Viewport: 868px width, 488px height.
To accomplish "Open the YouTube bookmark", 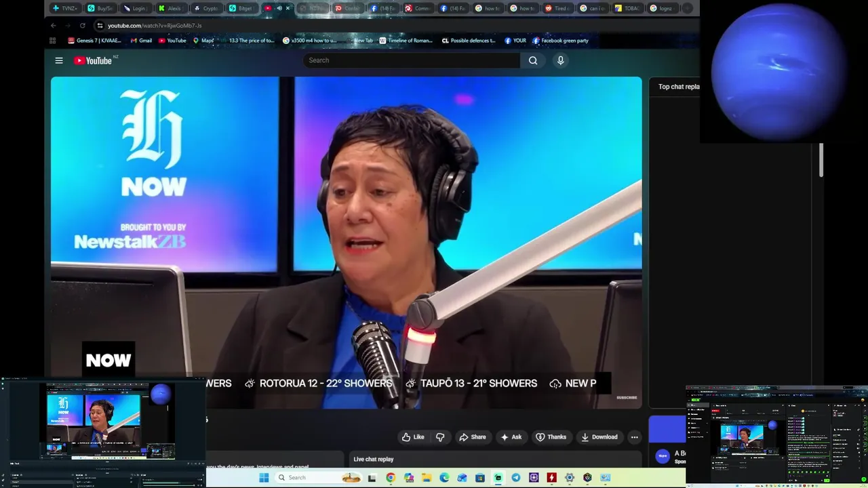I will point(172,41).
